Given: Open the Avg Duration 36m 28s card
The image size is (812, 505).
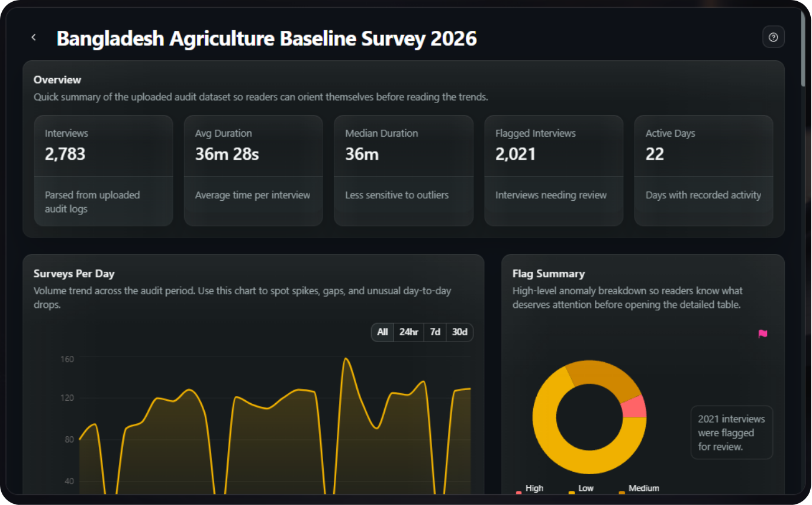Looking at the screenshot, I should [x=253, y=171].
